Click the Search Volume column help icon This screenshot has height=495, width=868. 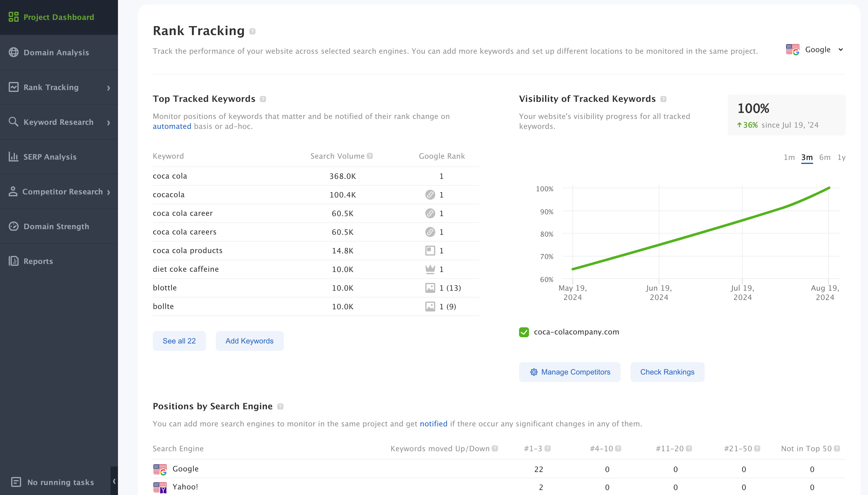tap(370, 156)
